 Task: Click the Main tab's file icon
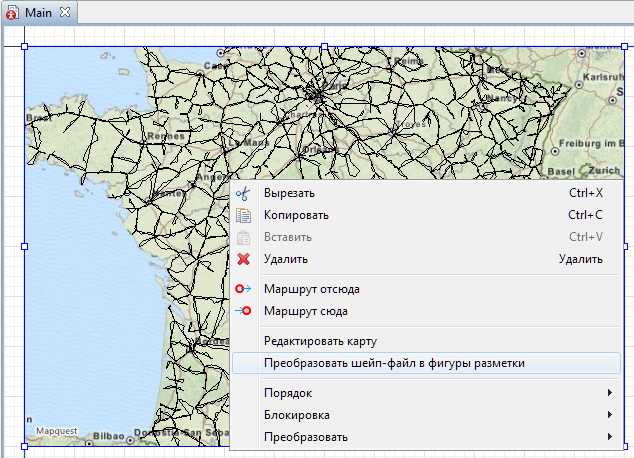[12, 13]
